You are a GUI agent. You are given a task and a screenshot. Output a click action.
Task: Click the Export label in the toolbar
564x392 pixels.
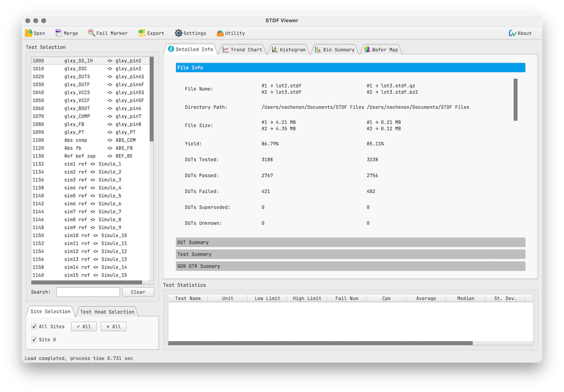coord(156,33)
